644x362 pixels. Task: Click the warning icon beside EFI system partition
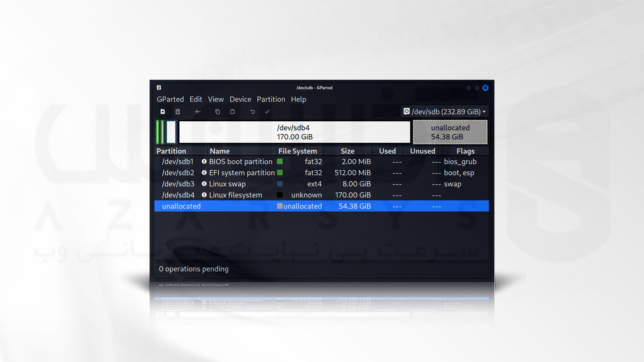coord(204,173)
